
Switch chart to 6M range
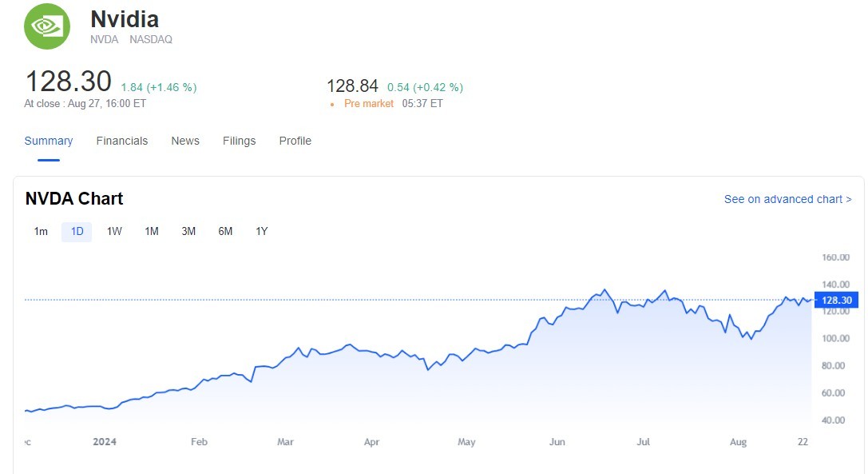click(x=225, y=232)
